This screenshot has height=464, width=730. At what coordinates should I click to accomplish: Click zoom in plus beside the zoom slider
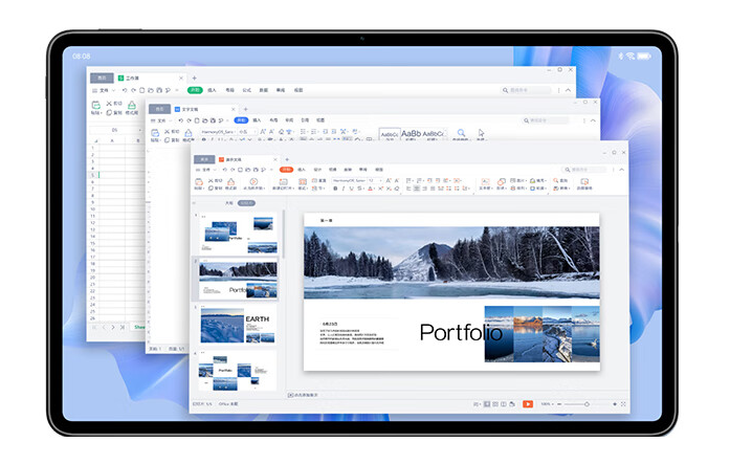coord(615,404)
